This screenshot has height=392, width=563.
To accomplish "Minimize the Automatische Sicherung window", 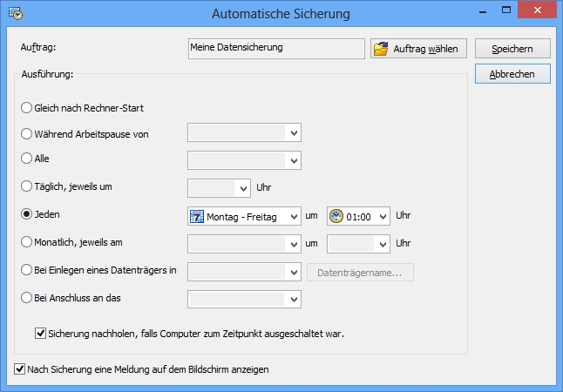I will (x=483, y=11).
